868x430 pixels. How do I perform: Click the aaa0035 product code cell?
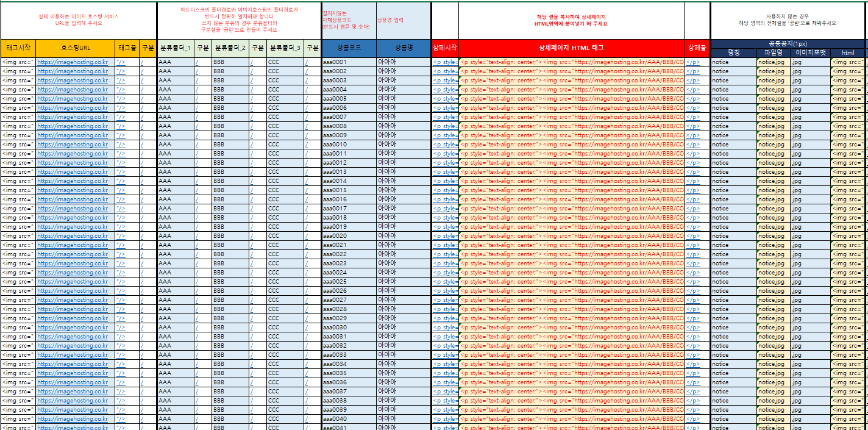(349, 373)
